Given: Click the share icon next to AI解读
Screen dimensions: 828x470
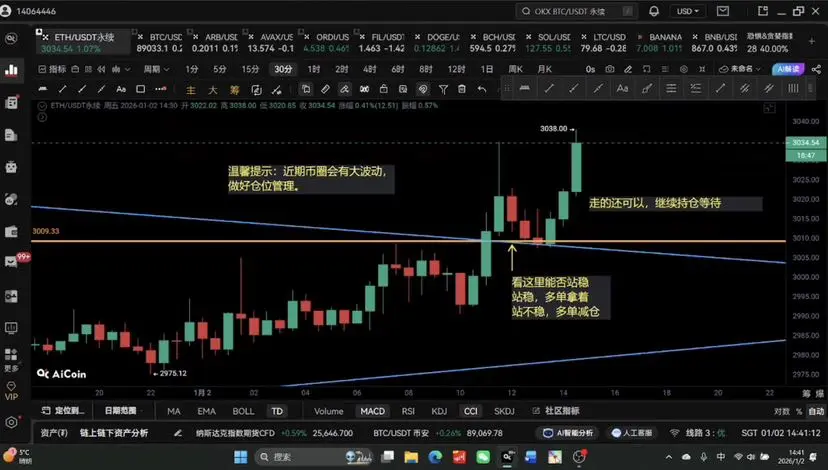Looking at the screenshot, I should coord(816,69).
